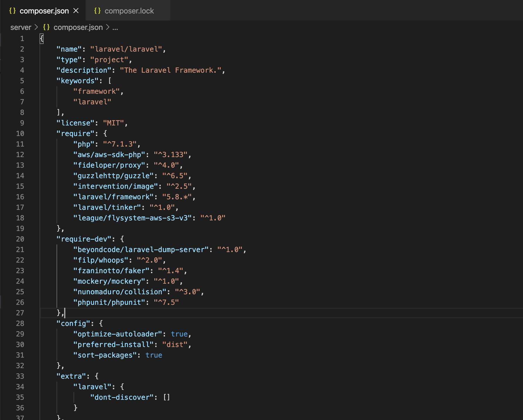Image resolution: width=523 pixels, height=420 pixels.
Task: Click the "preferred-install" key
Action: click(114, 345)
